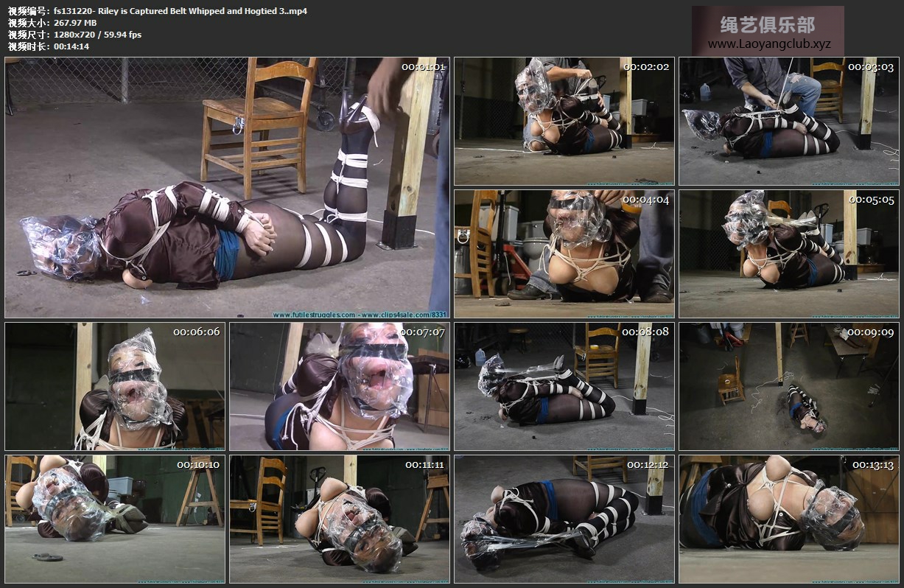Click the 00:14:14 total duration value
904x588 pixels.
(71, 46)
